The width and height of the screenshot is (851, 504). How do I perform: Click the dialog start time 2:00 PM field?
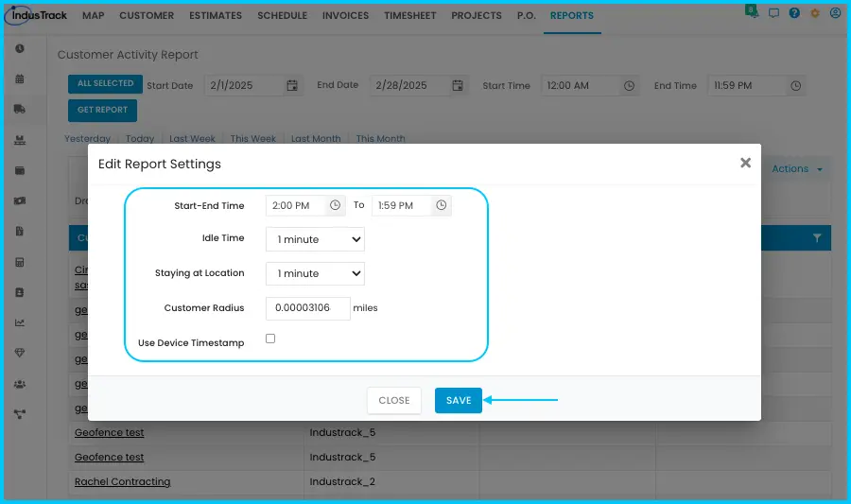tap(297, 205)
